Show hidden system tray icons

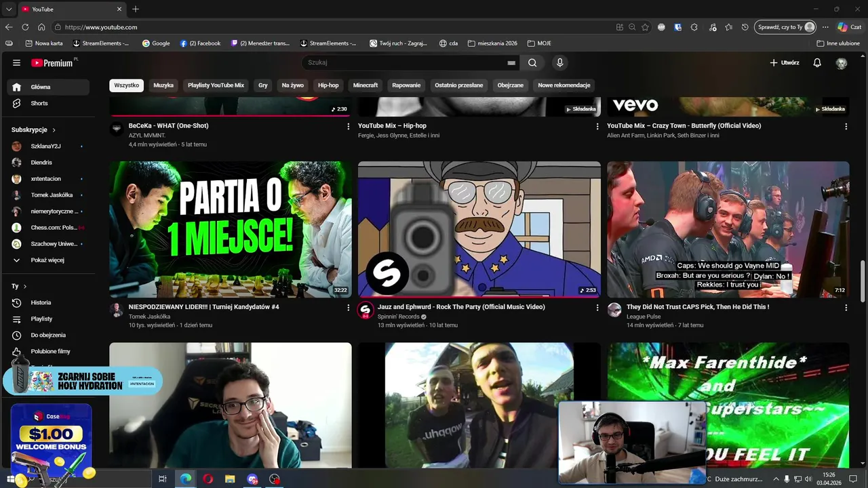click(x=776, y=479)
